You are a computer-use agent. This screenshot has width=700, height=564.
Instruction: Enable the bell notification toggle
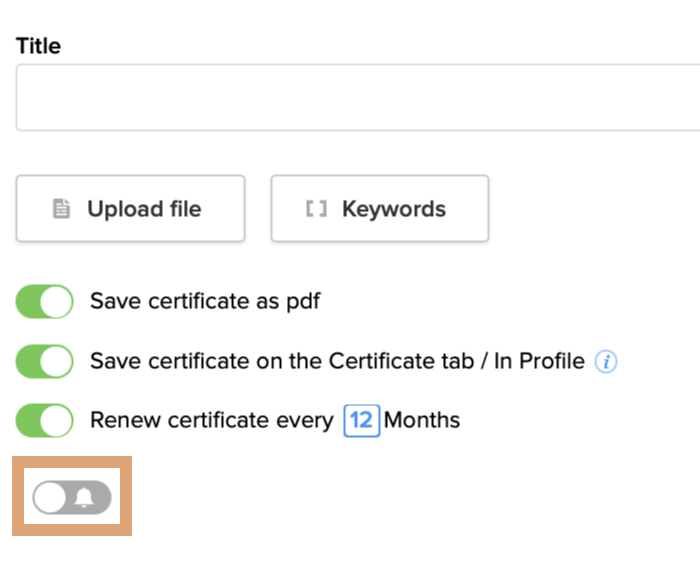point(71,497)
